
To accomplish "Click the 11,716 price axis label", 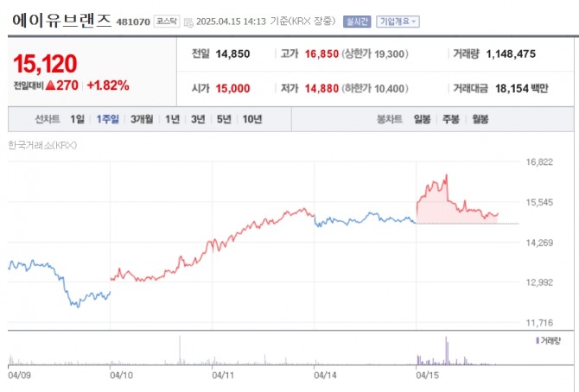I will click(539, 323).
